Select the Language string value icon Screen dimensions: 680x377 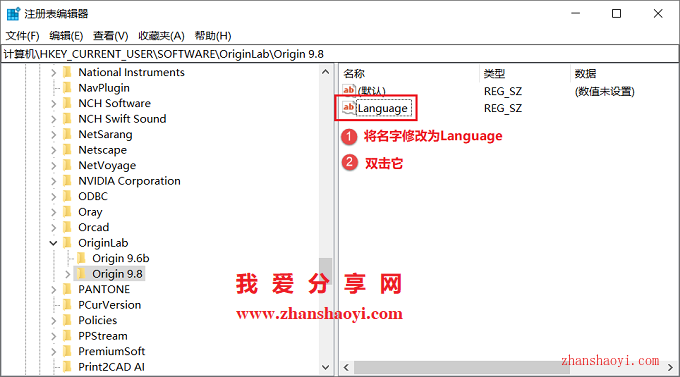[x=348, y=108]
